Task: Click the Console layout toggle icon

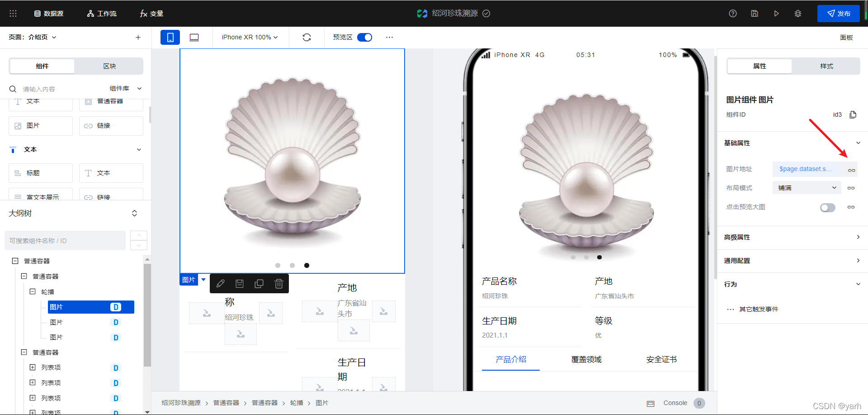Action: click(651, 403)
